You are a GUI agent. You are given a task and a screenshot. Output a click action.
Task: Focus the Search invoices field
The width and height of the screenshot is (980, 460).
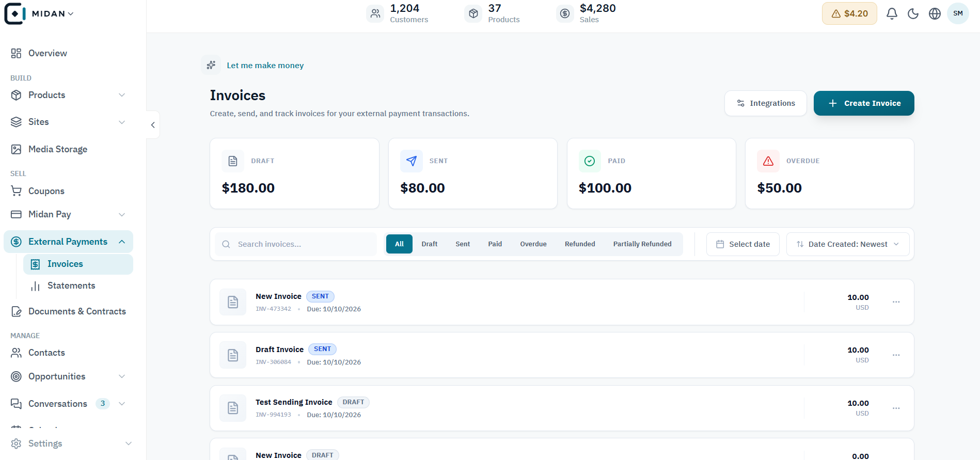(x=296, y=244)
